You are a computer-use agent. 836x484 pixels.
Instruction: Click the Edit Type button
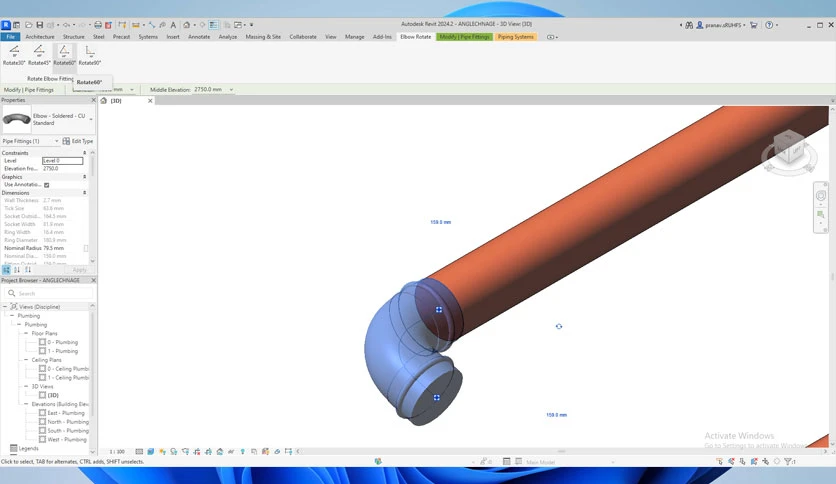coord(78,141)
